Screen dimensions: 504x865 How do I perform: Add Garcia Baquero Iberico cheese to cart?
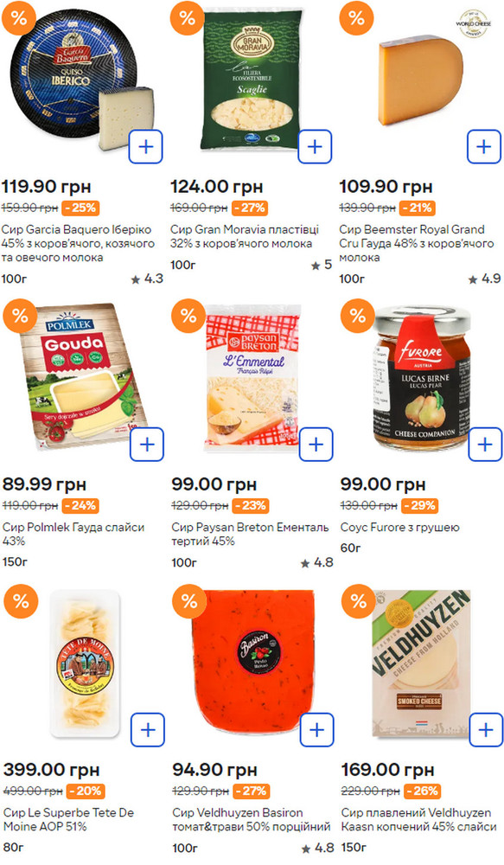(x=145, y=147)
